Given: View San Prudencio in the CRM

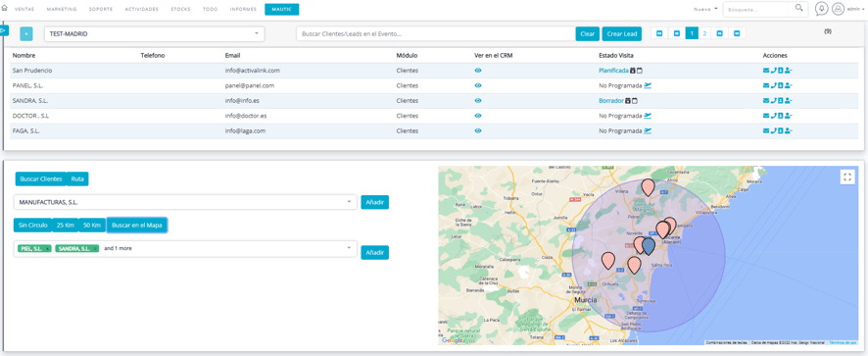Looking at the screenshot, I should click(x=478, y=71).
